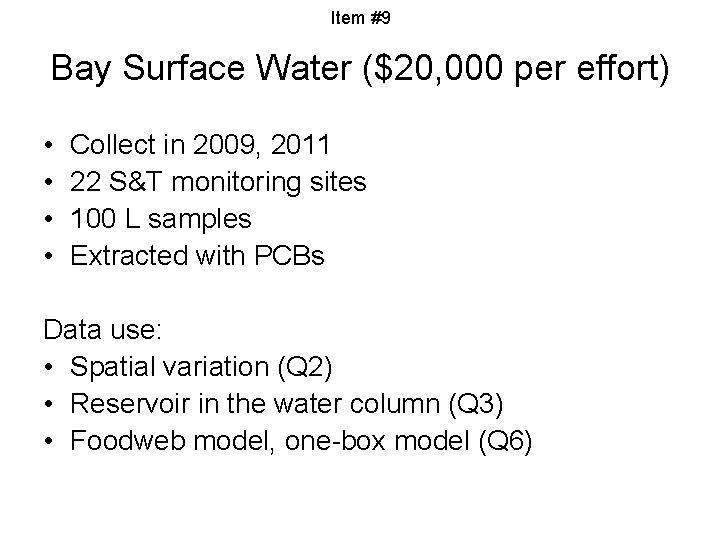Click the 'Data use:' heading
The image size is (720, 540).
click(103, 329)
